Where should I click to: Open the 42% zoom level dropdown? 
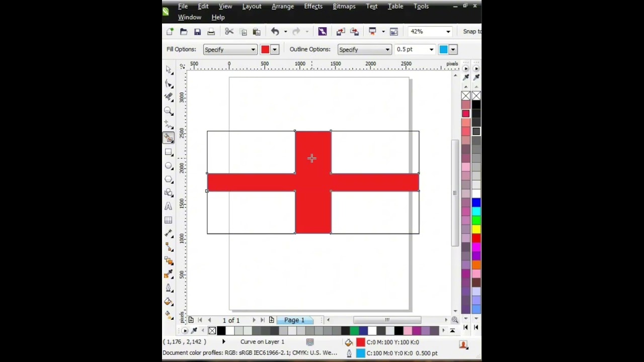pyautogui.click(x=448, y=32)
